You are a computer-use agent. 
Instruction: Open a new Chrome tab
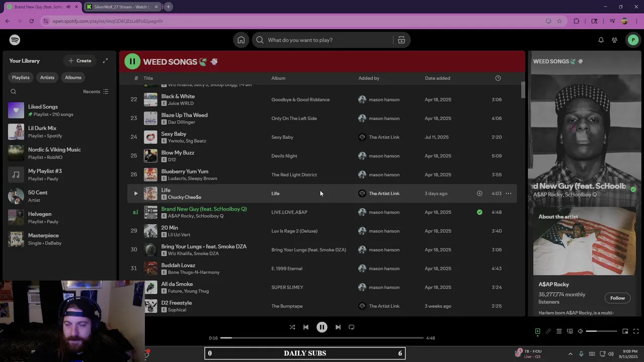(168, 7)
